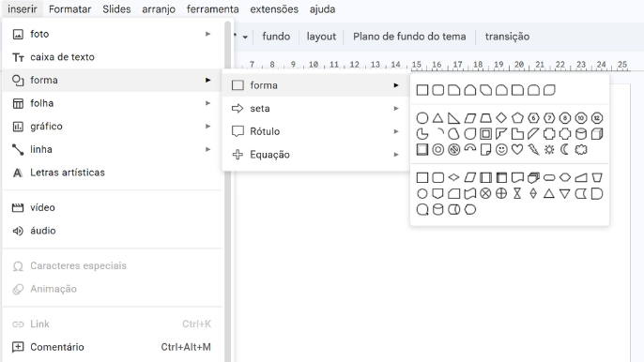Image resolution: width=644 pixels, height=362 pixels.
Task: Choose the flowchart inverted triangle merge shape
Action: tap(565, 193)
